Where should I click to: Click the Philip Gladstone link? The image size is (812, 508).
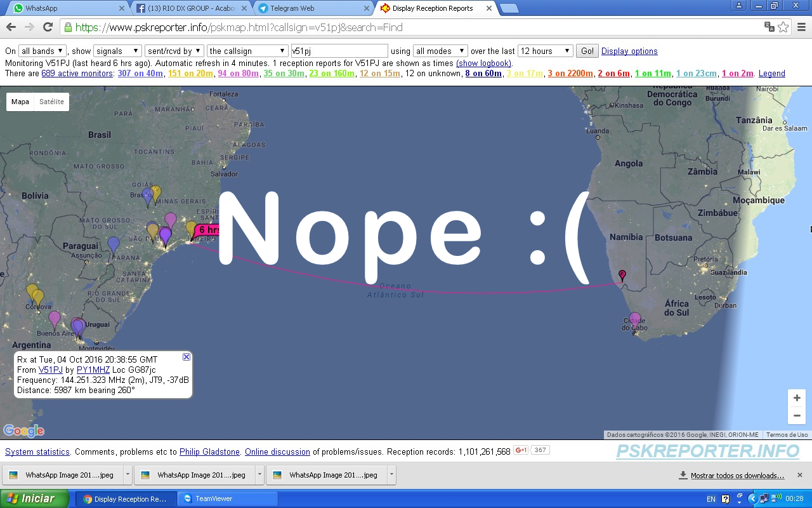[x=209, y=452]
